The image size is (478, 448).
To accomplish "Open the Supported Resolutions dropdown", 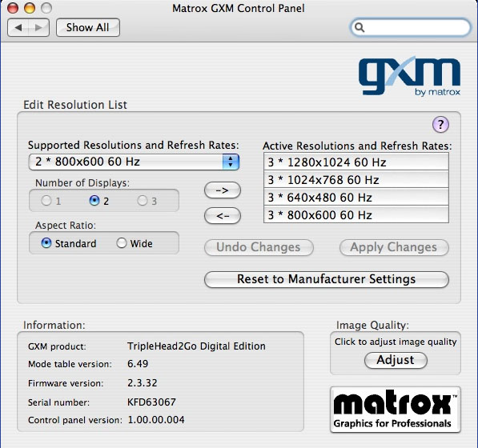I will 134,162.
